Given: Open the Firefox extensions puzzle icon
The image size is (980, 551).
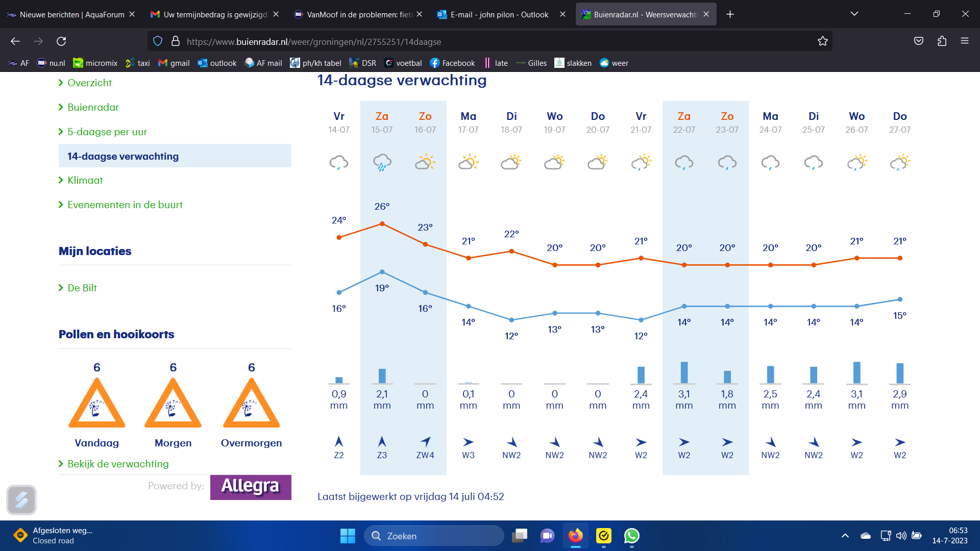Looking at the screenshot, I should click(x=942, y=41).
